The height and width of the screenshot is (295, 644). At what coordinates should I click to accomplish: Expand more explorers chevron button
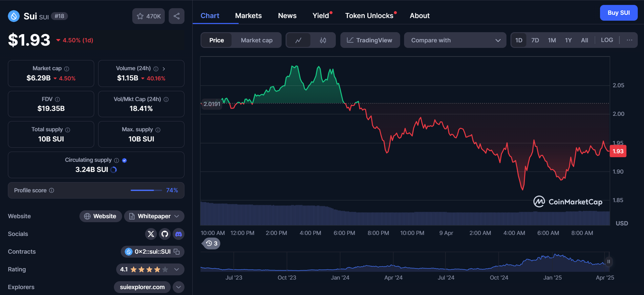178,287
